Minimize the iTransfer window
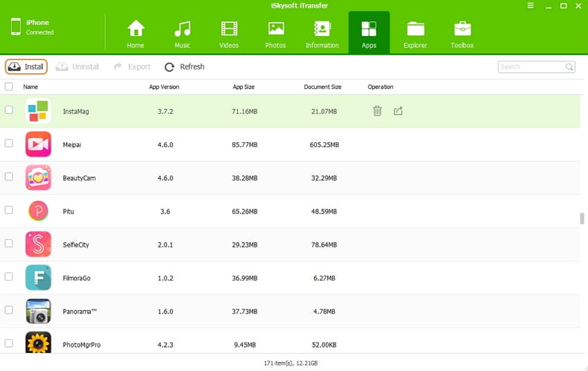The height and width of the screenshot is (371, 588). click(549, 6)
